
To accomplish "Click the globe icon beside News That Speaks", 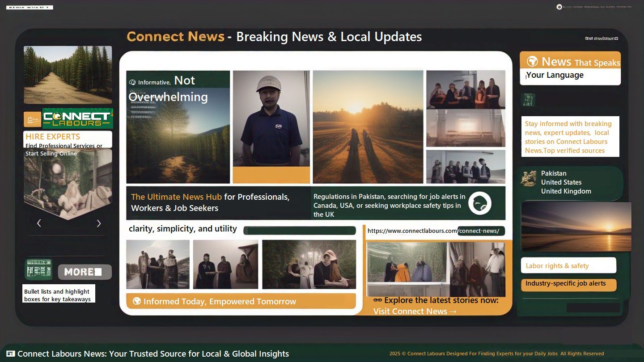I will [x=532, y=61].
